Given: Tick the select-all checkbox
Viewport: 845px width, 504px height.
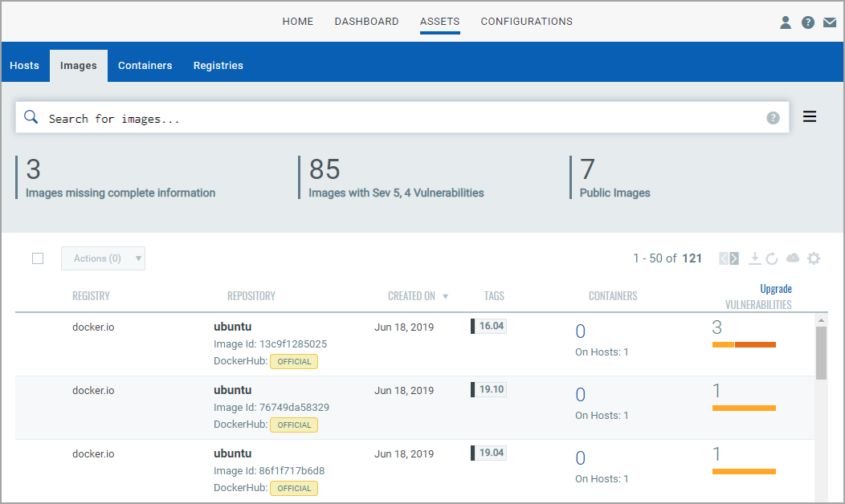Looking at the screenshot, I should pyautogui.click(x=38, y=258).
